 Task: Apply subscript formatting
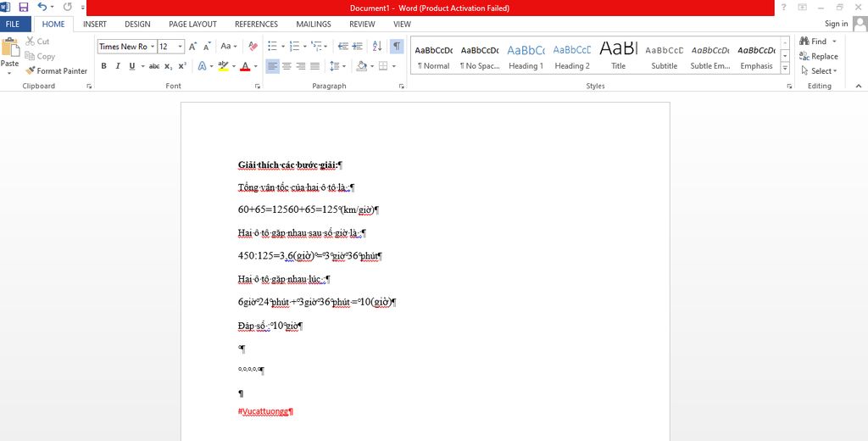(x=169, y=66)
